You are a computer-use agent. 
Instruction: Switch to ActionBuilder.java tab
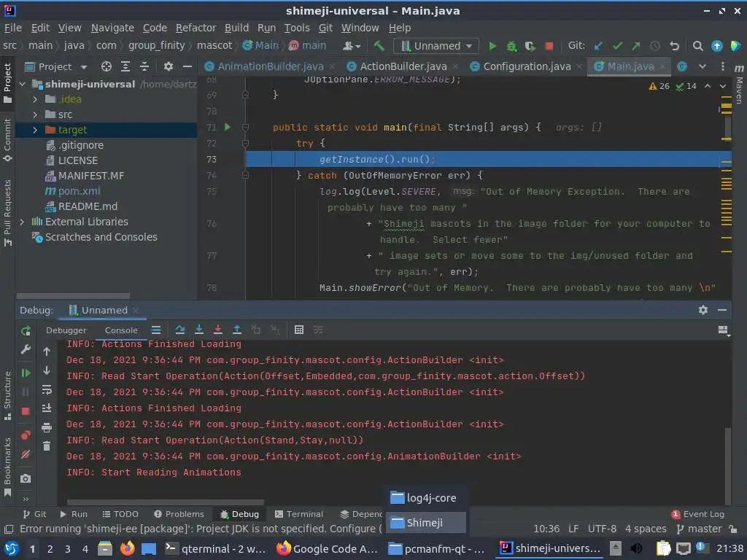[x=403, y=66]
